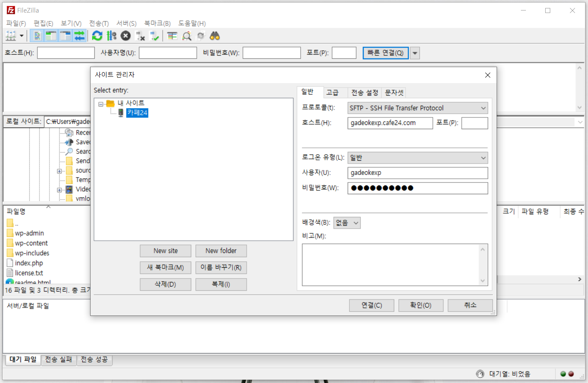Click the quickconnect 비밀번호(W) input field
The height and width of the screenshot is (383, 588).
(272, 53)
